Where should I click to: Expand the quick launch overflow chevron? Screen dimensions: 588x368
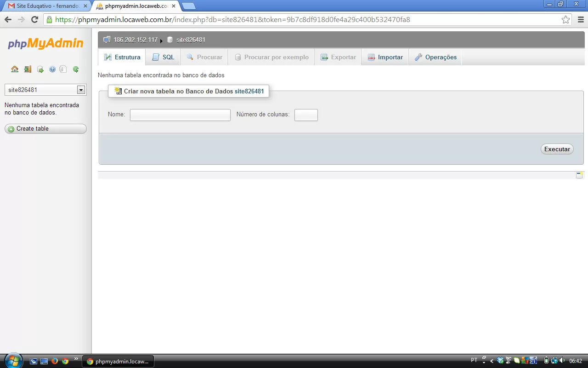(x=76, y=359)
